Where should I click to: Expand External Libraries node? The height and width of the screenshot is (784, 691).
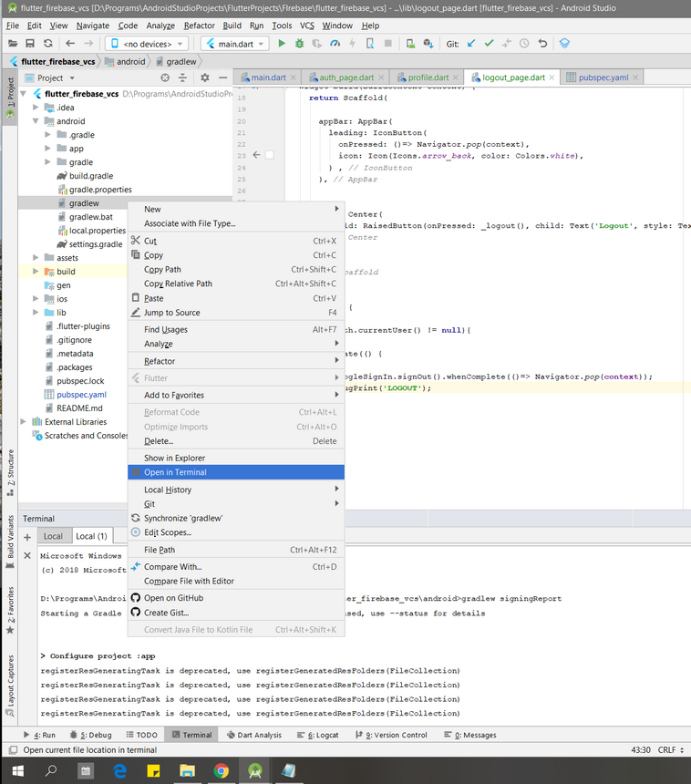tap(24, 422)
